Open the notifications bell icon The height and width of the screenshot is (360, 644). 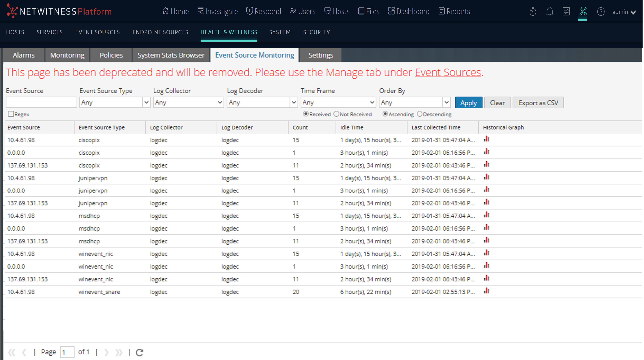click(x=549, y=11)
